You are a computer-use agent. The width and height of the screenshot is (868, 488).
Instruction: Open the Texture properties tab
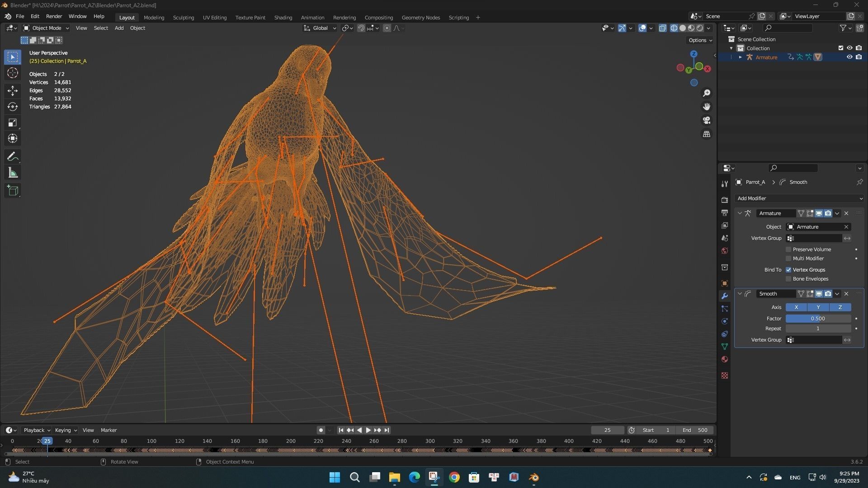point(725,375)
